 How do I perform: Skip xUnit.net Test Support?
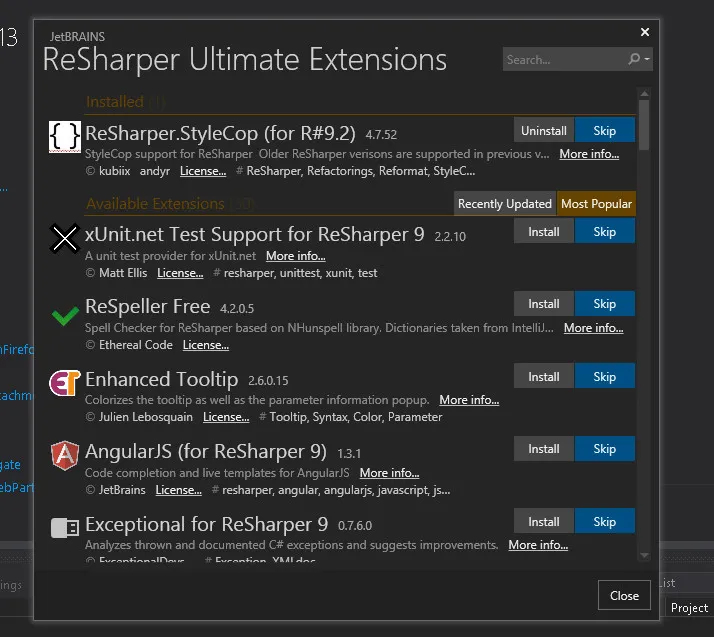coord(604,231)
